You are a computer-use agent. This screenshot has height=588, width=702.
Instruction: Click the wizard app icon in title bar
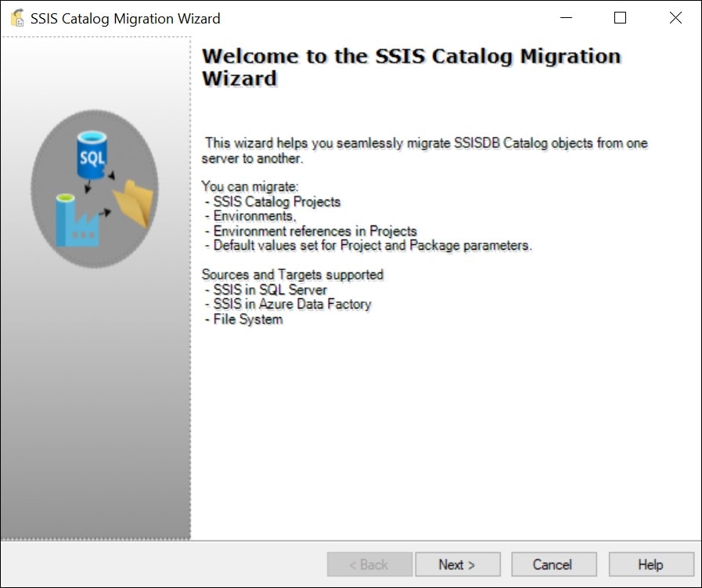[x=17, y=18]
